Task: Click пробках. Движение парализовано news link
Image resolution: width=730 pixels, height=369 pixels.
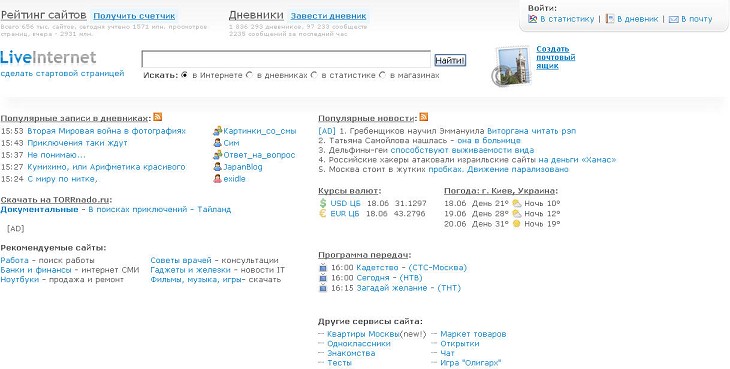Action: click(x=498, y=169)
